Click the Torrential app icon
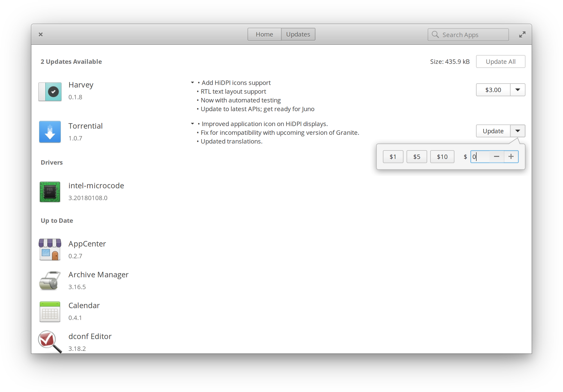563x392 pixels. (50, 132)
